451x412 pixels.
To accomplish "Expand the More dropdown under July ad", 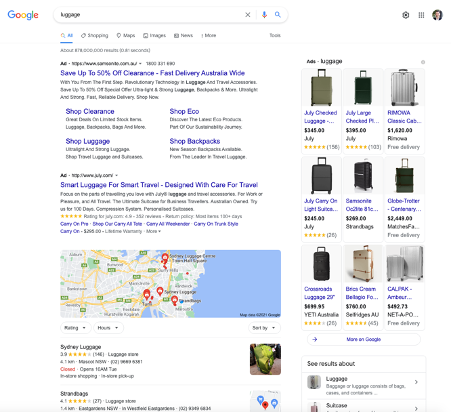I will (153, 231).
